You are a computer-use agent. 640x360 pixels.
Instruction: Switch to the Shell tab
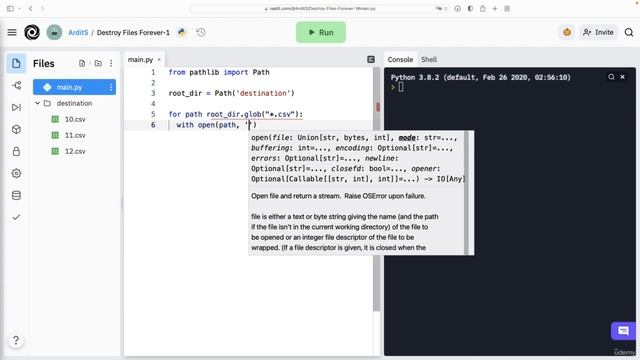429,60
